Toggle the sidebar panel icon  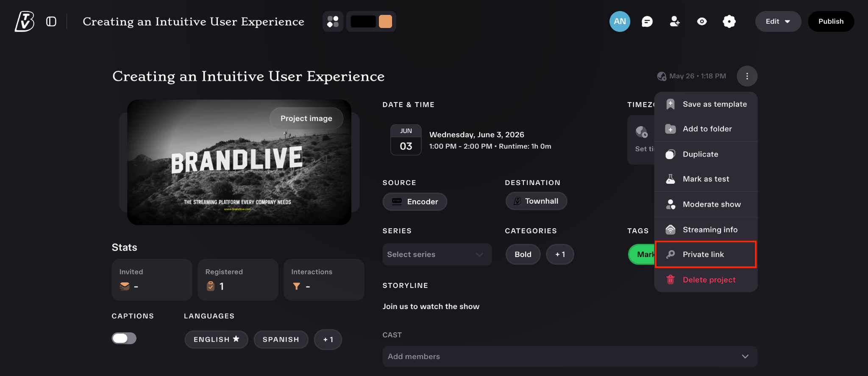point(51,22)
